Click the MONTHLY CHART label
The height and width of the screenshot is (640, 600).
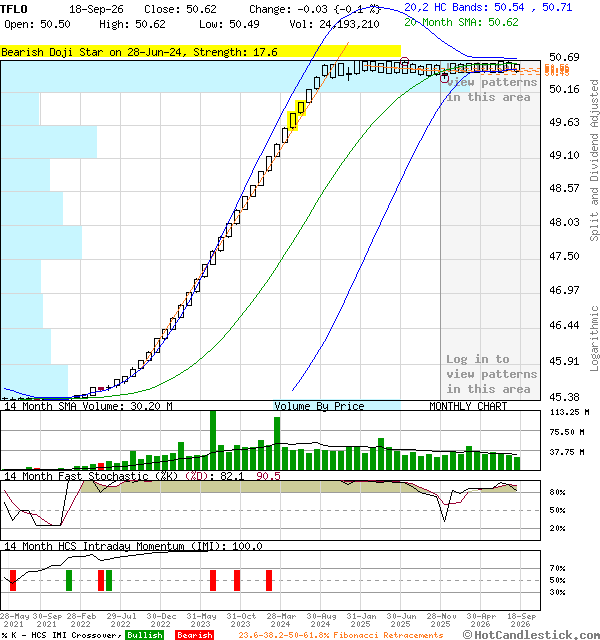(468, 406)
